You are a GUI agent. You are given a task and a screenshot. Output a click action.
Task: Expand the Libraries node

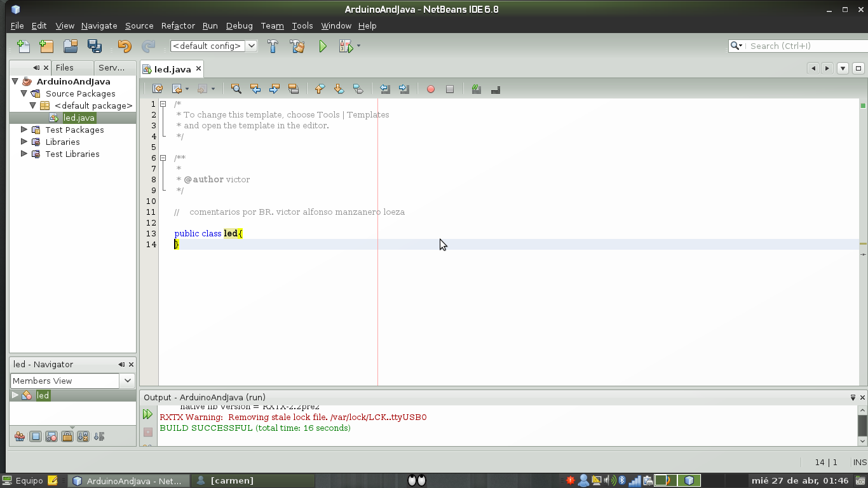(24, 142)
